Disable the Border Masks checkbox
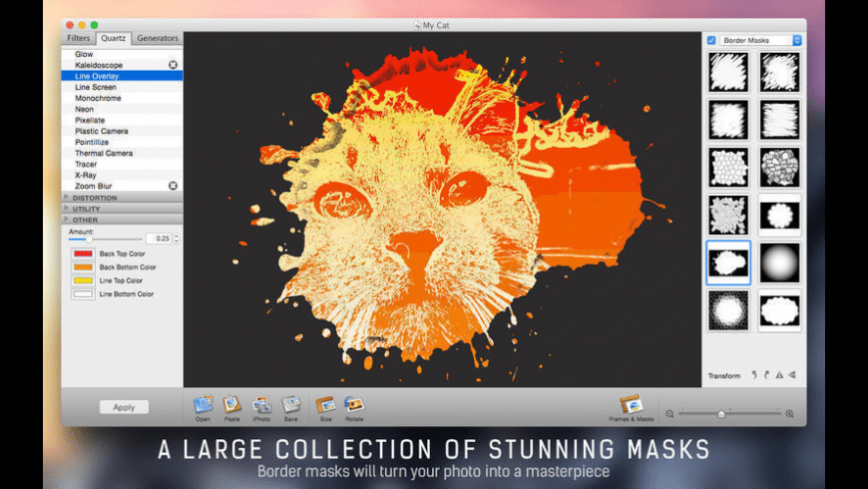This screenshot has width=868, height=489. (711, 40)
